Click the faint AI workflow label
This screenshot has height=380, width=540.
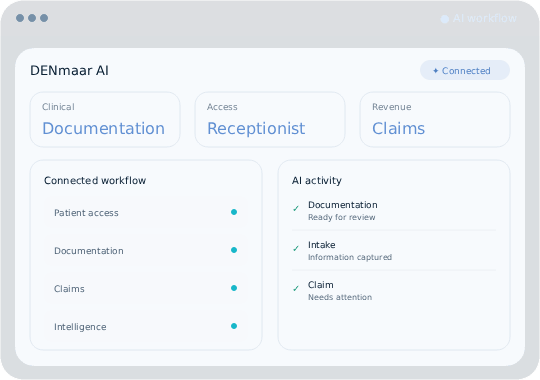485,18
